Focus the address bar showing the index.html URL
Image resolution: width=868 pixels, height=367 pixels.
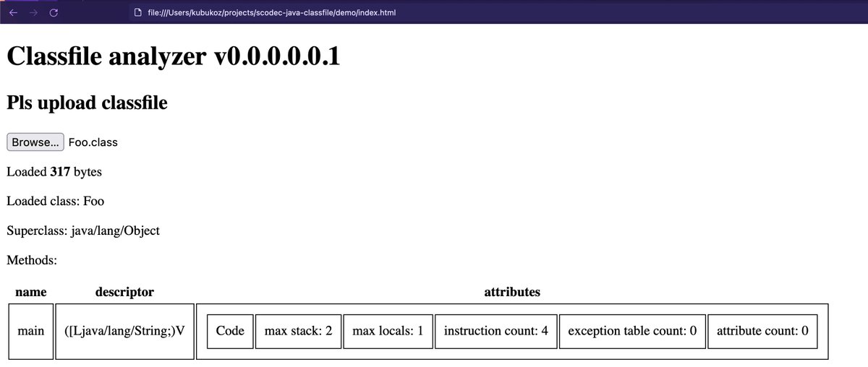(271, 13)
